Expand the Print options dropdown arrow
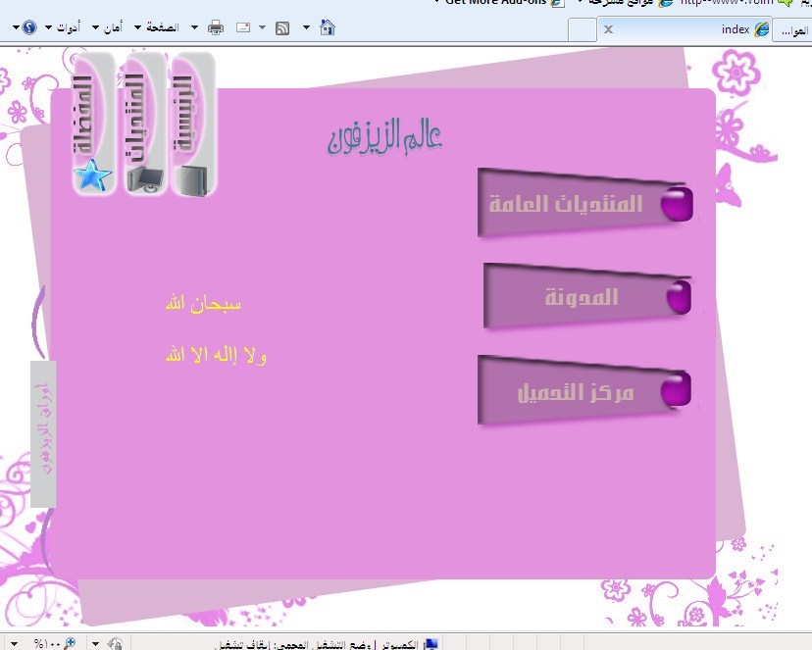Viewport: 812px width, 650px height. click(x=194, y=27)
